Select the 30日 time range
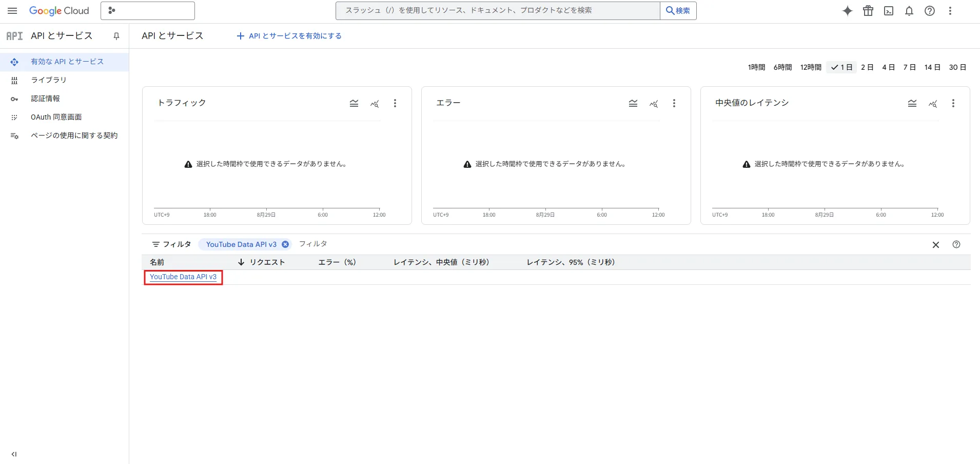This screenshot has width=980, height=464. coord(957,67)
